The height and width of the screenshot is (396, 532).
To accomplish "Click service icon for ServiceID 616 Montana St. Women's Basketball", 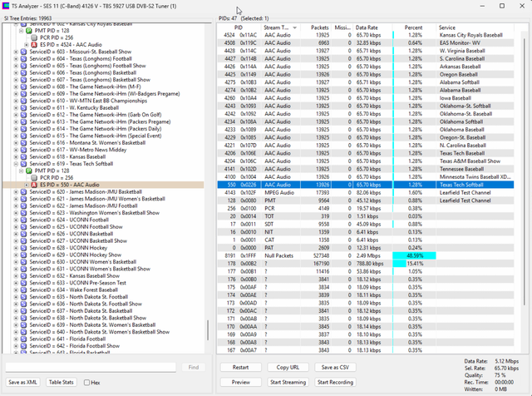I will (x=23, y=142).
